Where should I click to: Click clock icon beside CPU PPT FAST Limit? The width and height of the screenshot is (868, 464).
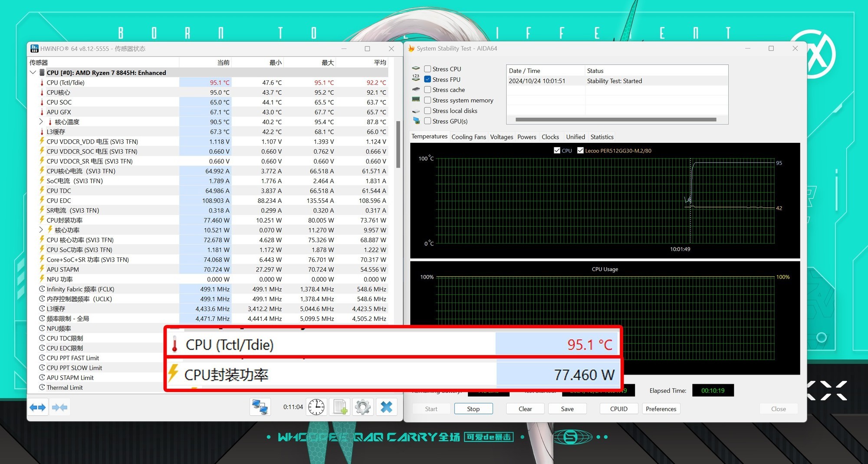[42, 358]
